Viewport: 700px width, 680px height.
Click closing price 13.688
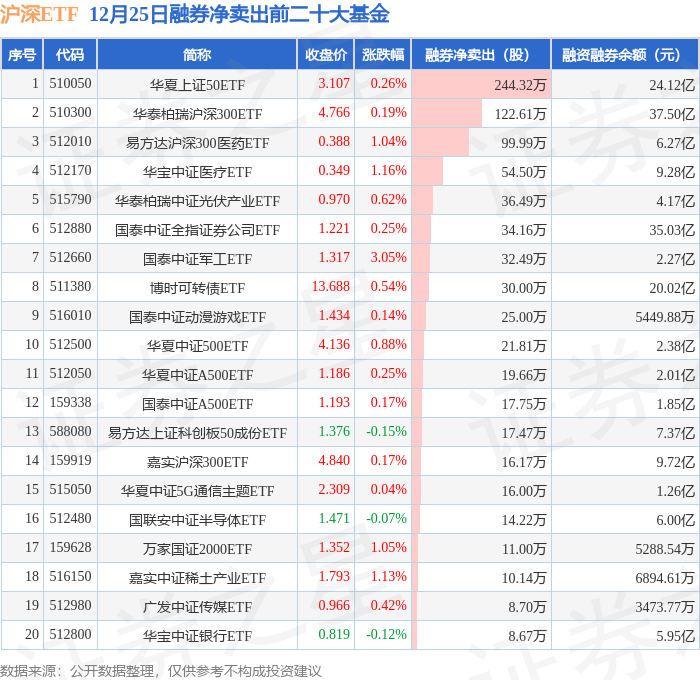331,286
